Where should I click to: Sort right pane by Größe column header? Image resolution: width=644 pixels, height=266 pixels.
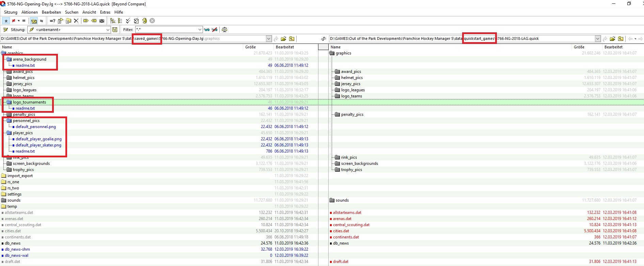pos(579,47)
